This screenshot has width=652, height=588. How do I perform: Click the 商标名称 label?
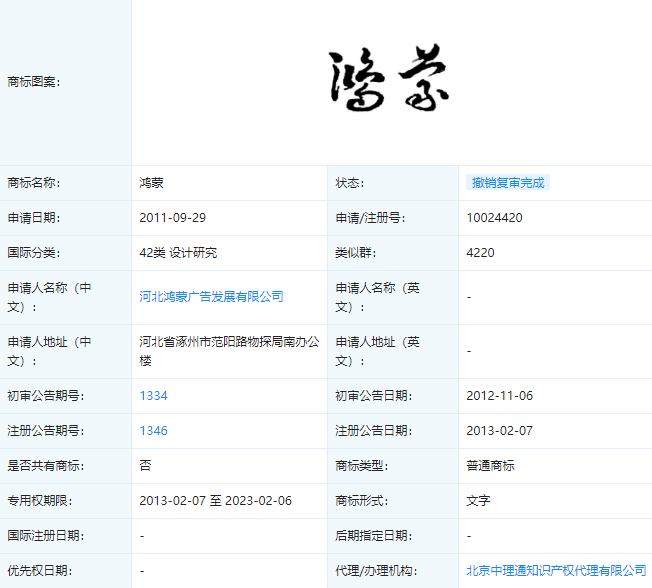[x=34, y=183]
